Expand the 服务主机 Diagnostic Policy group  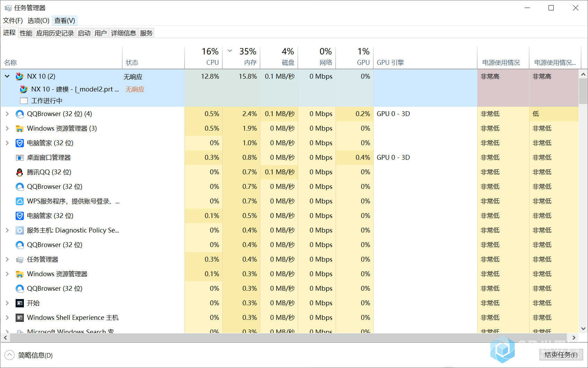coord(7,230)
